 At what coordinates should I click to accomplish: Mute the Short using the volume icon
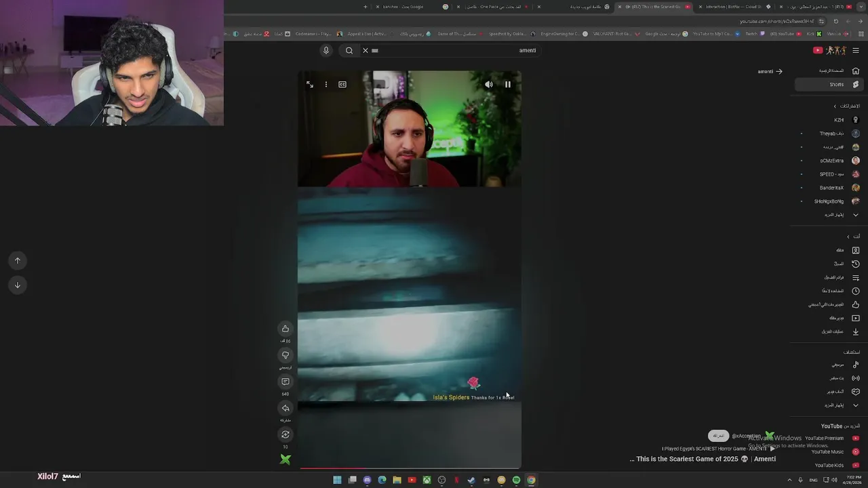(489, 85)
